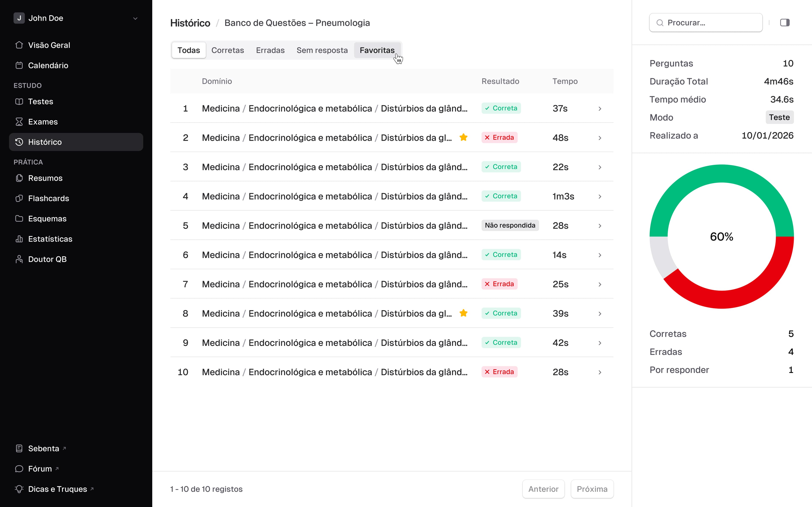The height and width of the screenshot is (507, 812).
Task: Select the Exames hourglass icon
Action: point(19,122)
